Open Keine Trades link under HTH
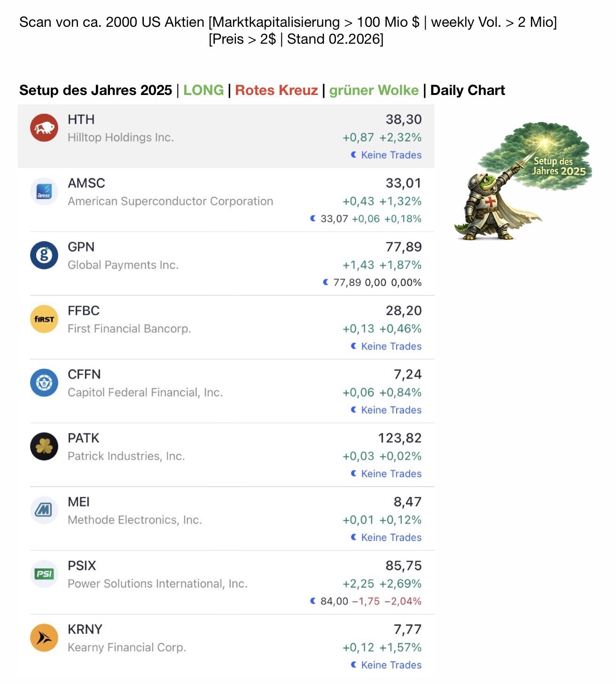Image resolution: width=616 pixels, height=684 pixels. click(x=391, y=155)
